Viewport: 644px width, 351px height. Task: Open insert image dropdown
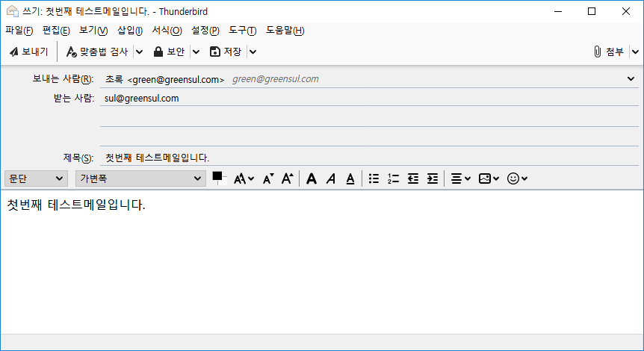[489, 178]
